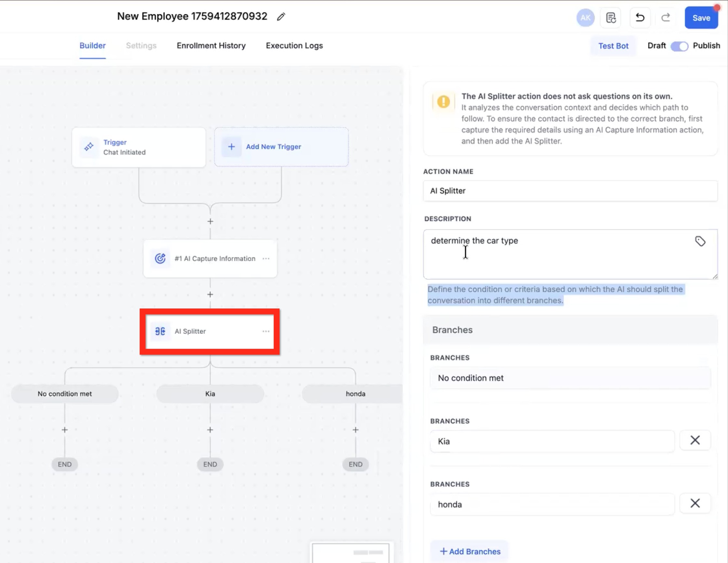The image size is (728, 563).
Task: Click plus below the Kia branch
Action: [210, 430]
